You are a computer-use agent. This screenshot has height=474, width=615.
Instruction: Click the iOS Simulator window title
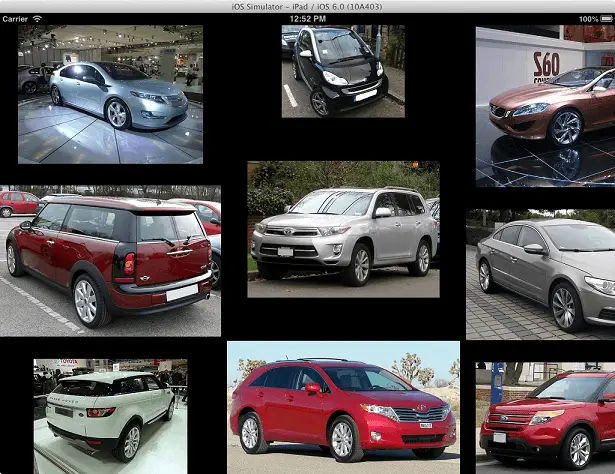point(307,6)
